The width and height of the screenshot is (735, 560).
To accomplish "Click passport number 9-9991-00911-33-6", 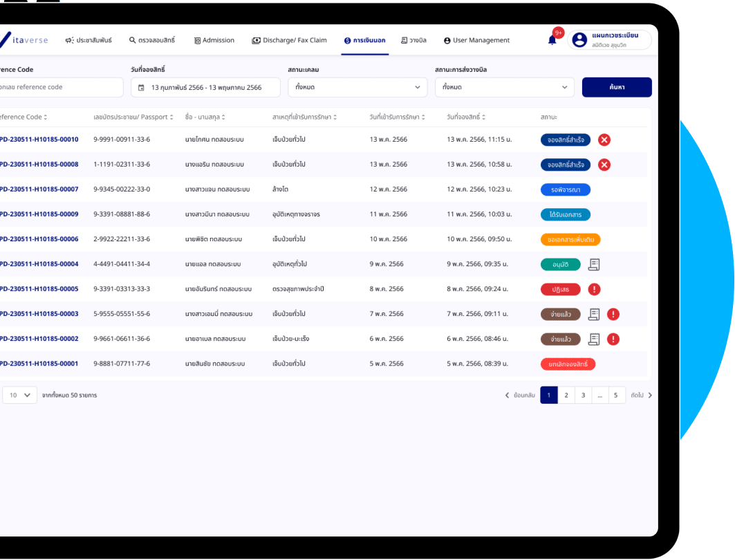I will (122, 140).
